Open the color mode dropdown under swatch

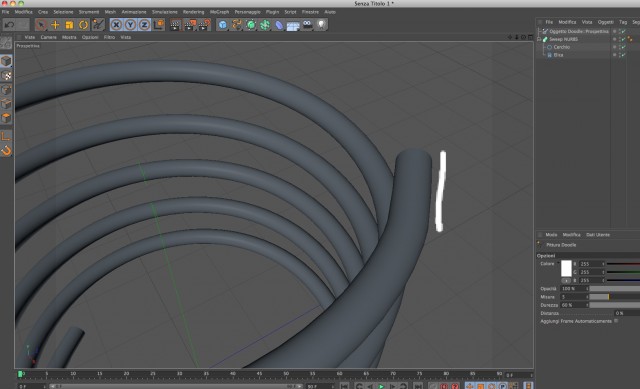tap(566, 281)
